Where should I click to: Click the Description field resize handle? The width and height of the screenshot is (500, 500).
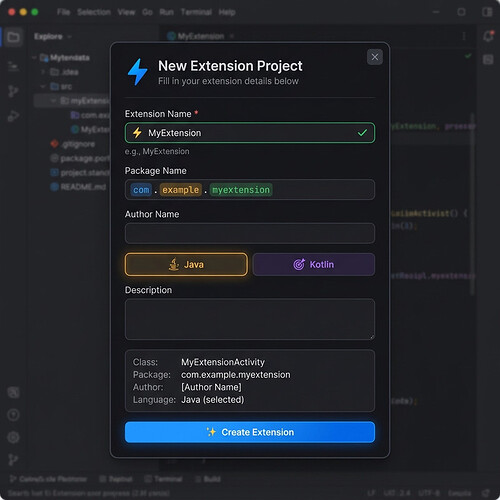click(372, 337)
